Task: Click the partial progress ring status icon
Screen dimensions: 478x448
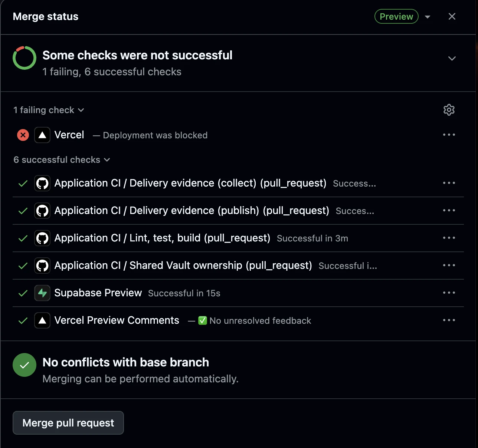Action: click(24, 58)
